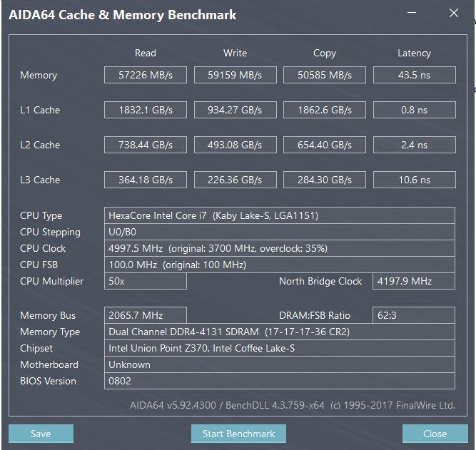Screen dimensions: 476x450
Task: Click the CPU Stepping value U0/B0
Action: click(x=280, y=232)
